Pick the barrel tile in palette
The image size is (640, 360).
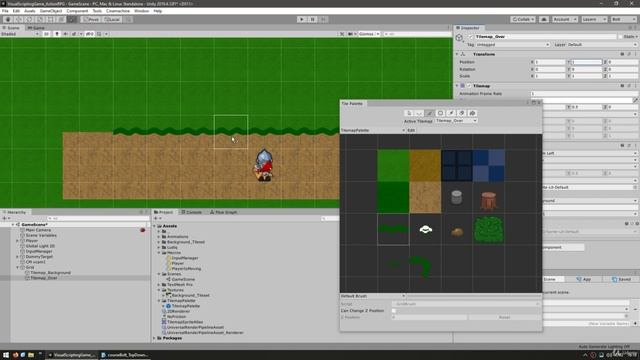457,198
